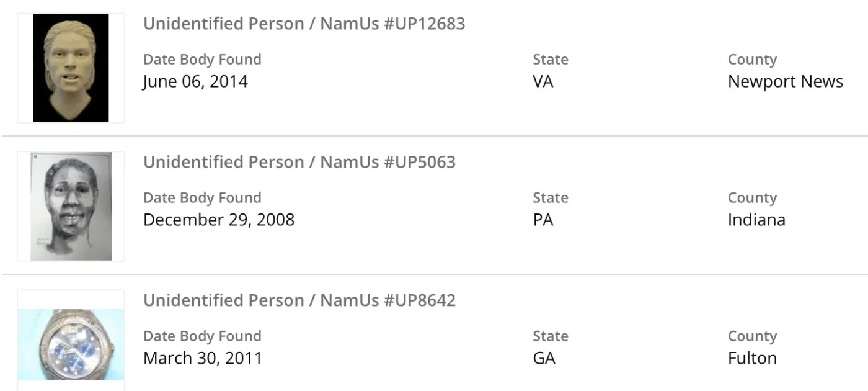This screenshot has height=391, width=868.
Task: Click the Fulton county value
Action: coord(752,358)
